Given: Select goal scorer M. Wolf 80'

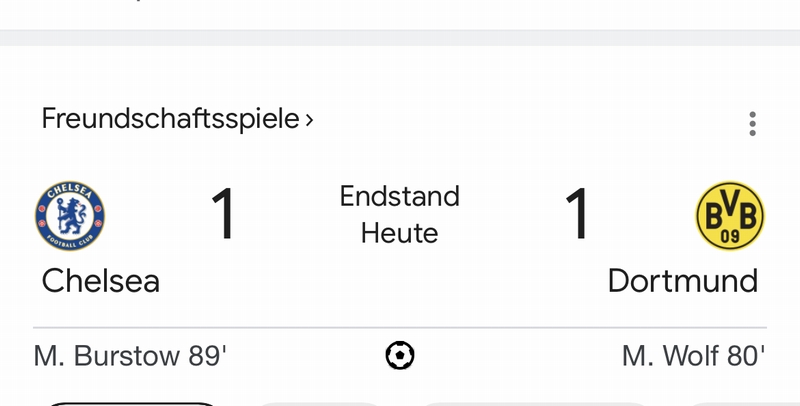Looking at the screenshot, I should point(694,356).
